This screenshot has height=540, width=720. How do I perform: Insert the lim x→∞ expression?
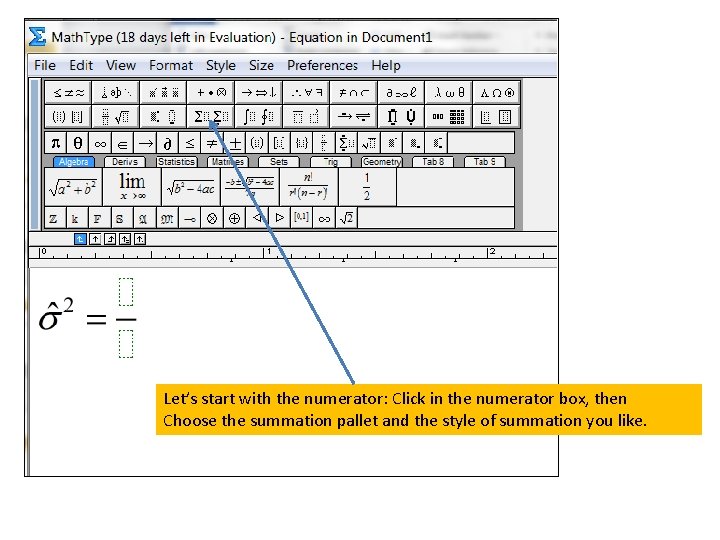[132, 187]
